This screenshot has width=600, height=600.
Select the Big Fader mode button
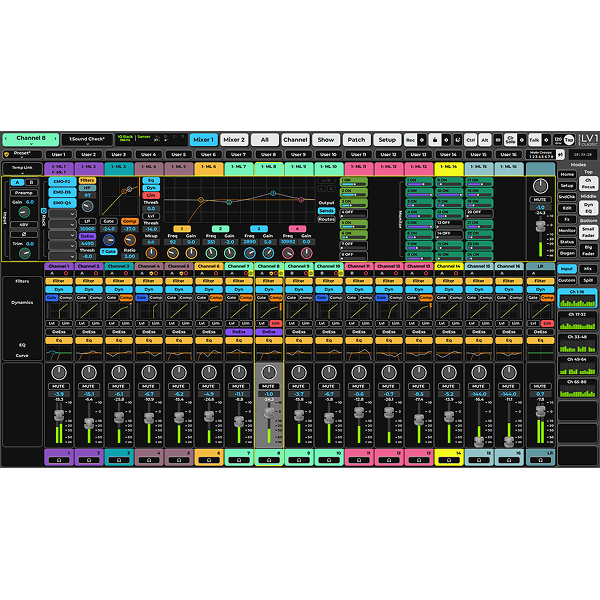(588, 250)
